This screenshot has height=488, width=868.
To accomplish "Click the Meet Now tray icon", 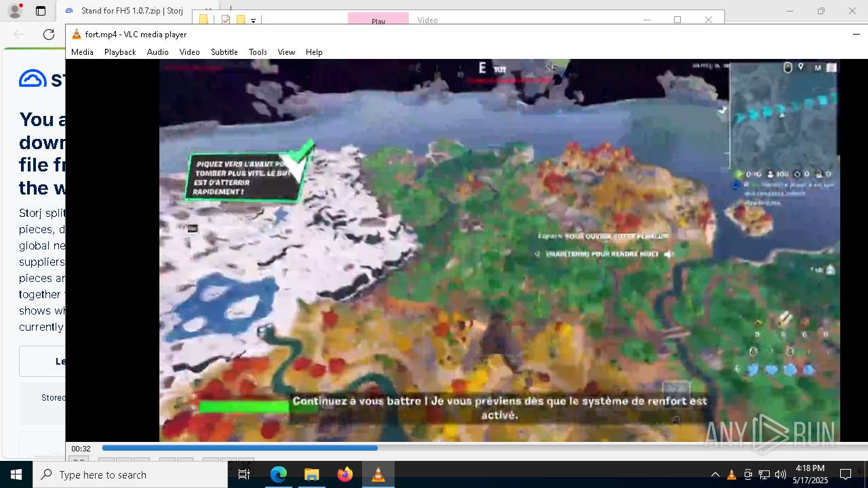I will click(x=748, y=474).
